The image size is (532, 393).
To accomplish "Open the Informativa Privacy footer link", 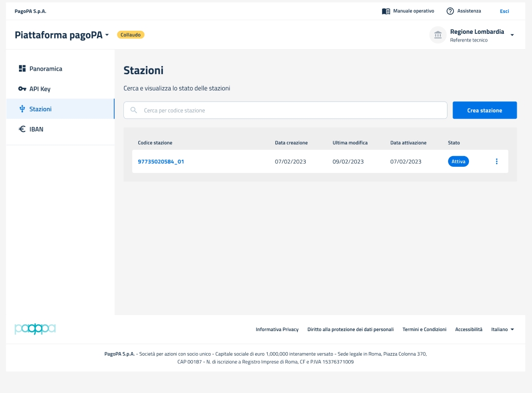I will point(277,330).
